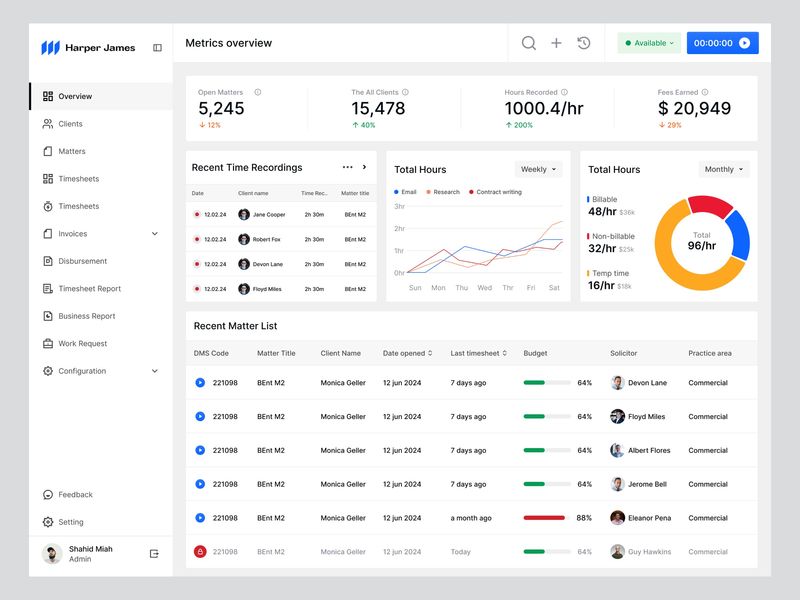
Task: Open the Weekly dropdown in Total Hours
Action: click(538, 169)
